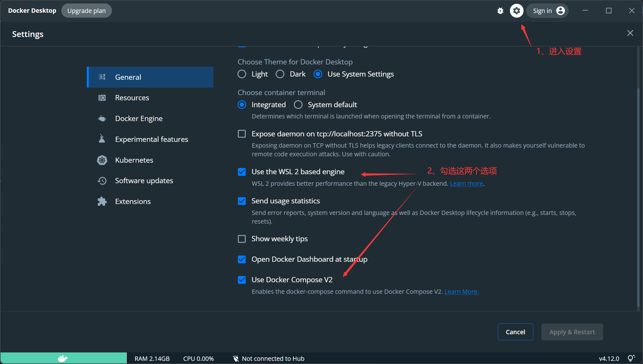Click Apply & Restart button
Screen dimensions: 643x364
(572, 332)
